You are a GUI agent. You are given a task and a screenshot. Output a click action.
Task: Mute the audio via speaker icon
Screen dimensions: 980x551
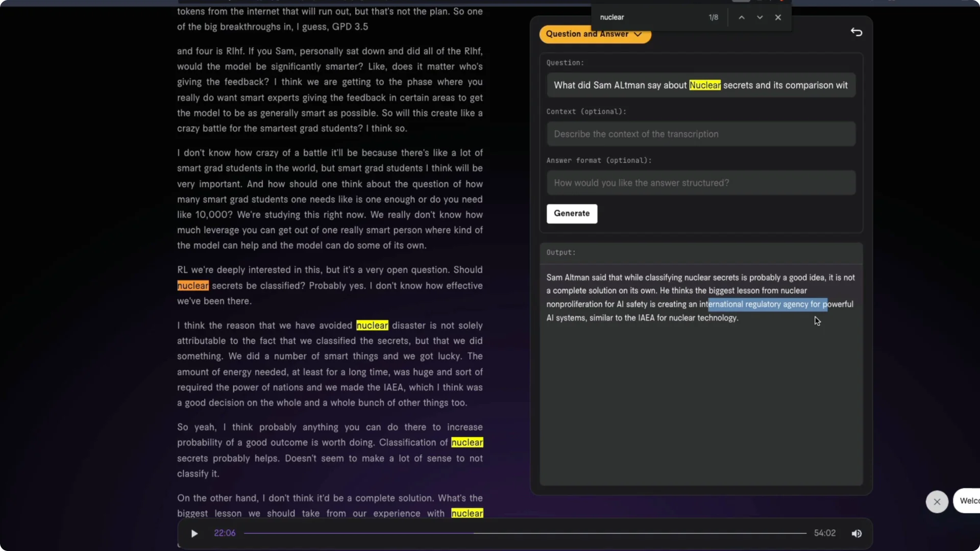coord(856,533)
